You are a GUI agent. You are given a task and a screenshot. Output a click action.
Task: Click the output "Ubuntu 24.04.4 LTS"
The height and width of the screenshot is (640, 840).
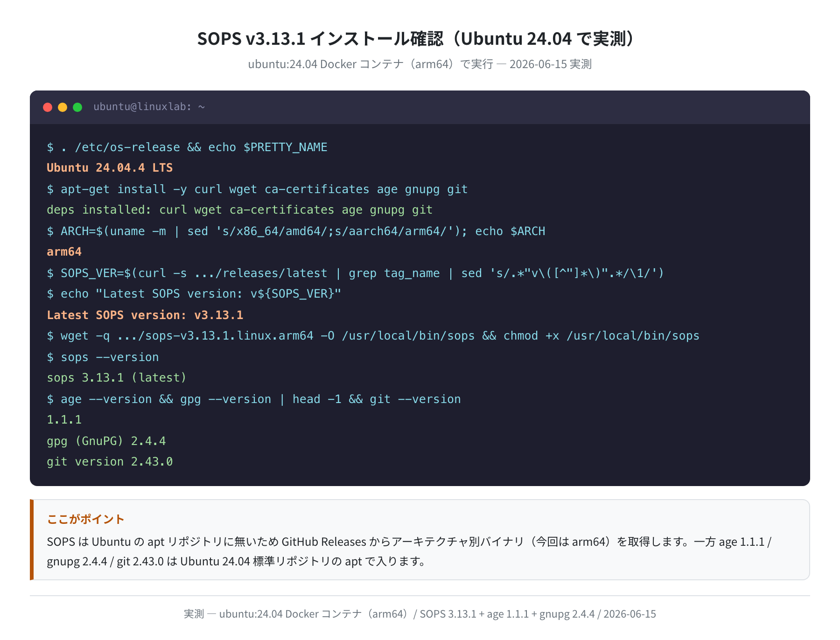pos(110,168)
